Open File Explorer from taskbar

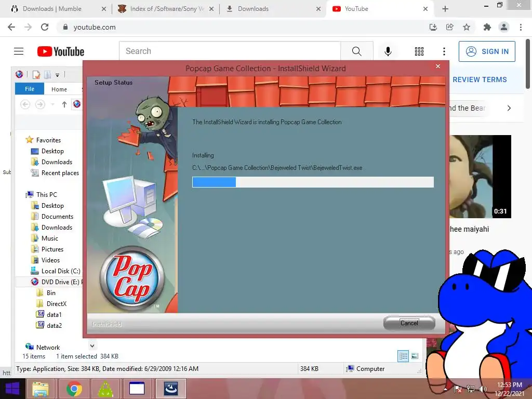click(41, 389)
